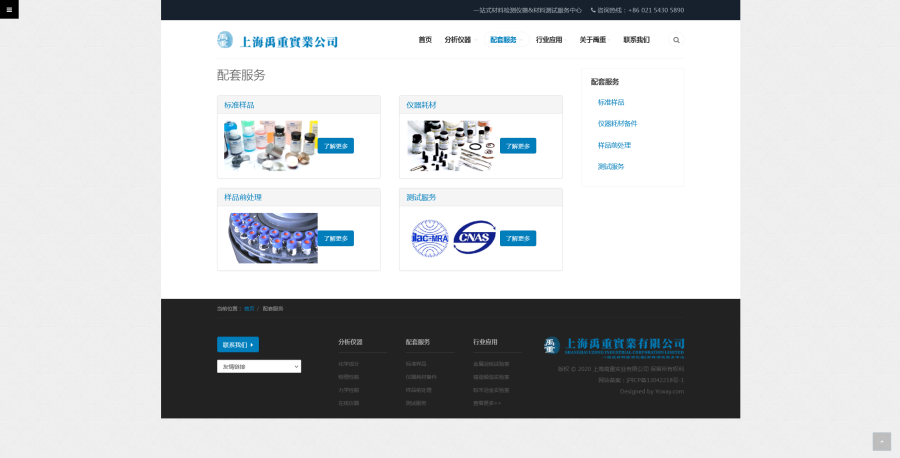This screenshot has height=458, width=900.
Task: Open the hamburger menu in top-left corner
Action: tap(9, 10)
